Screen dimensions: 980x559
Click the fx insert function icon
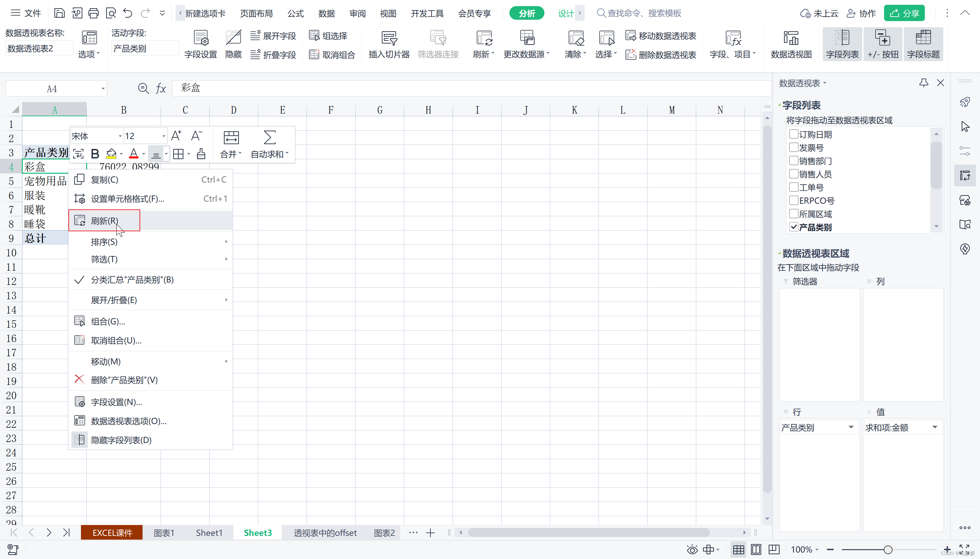pyautogui.click(x=161, y=88)
